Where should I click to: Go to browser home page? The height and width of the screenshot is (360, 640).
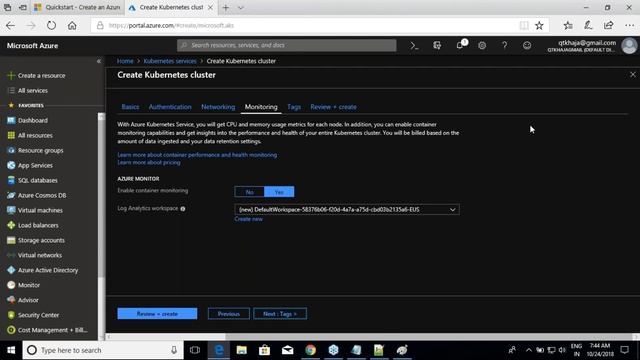72,25
